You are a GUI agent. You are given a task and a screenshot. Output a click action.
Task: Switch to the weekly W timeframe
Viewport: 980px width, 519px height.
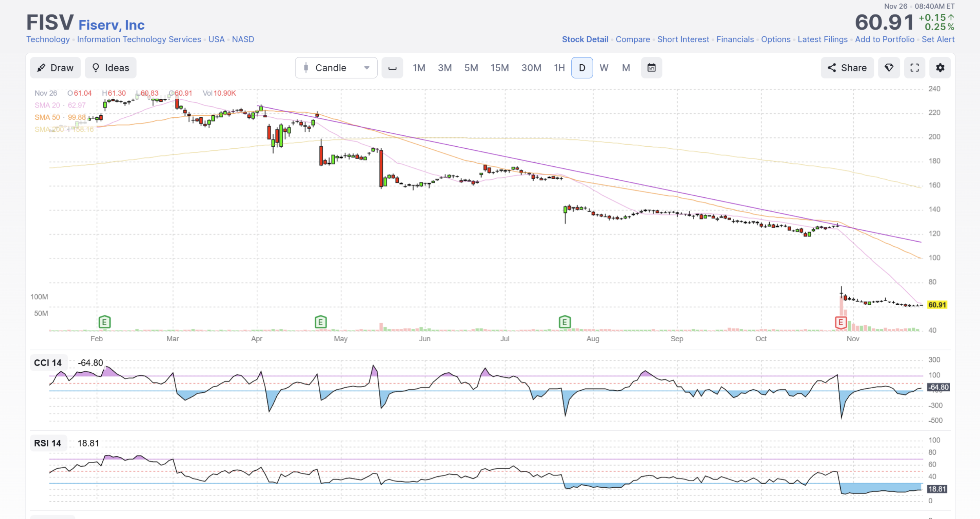pyautogui.click(x=604, y=68)
